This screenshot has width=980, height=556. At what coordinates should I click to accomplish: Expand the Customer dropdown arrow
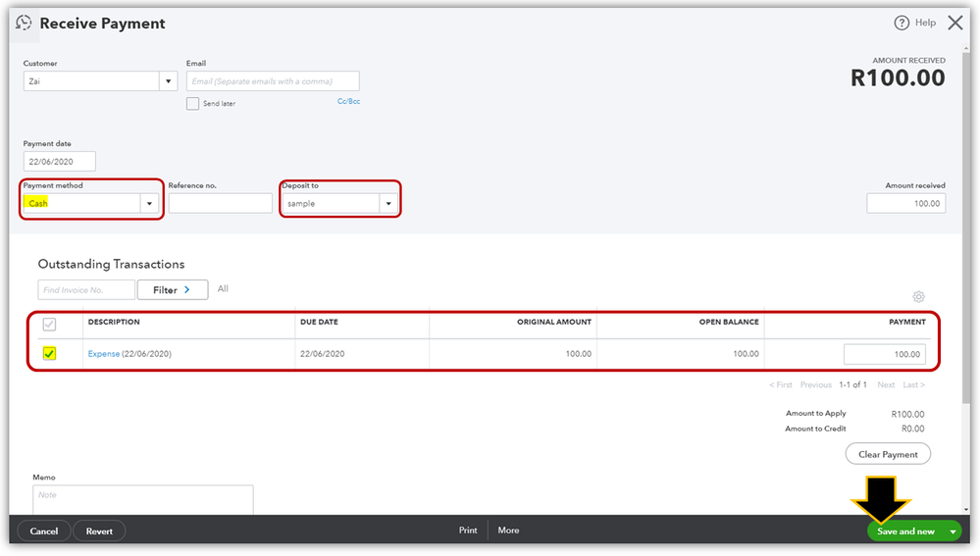(x=168, y=81)
